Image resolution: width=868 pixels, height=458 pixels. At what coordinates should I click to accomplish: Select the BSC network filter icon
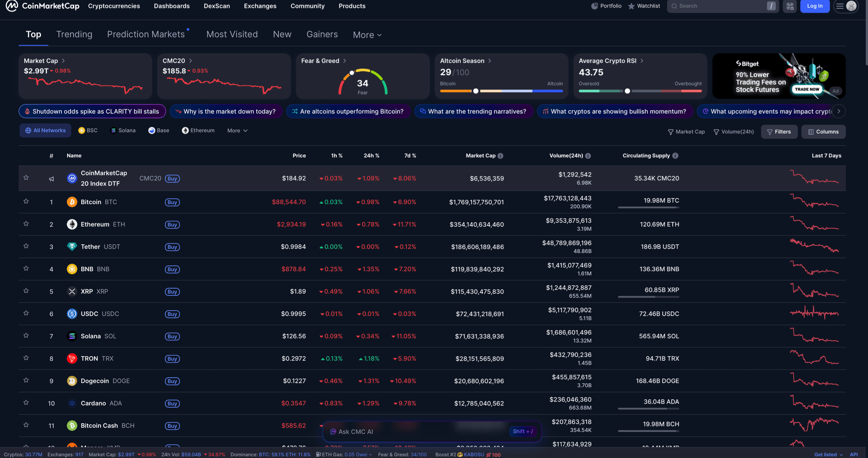(82, 130)
